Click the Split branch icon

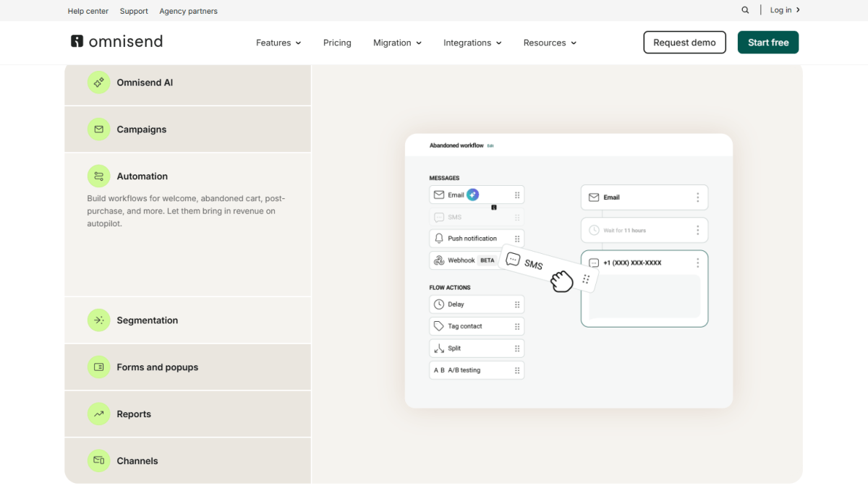tap(438, 349)
